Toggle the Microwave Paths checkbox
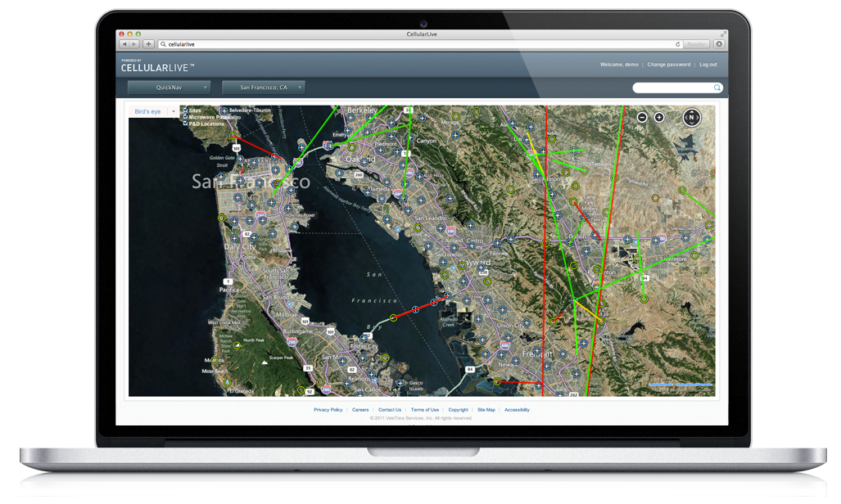The height and width of the screenshot is (504, 841). [x=186, y=117]
